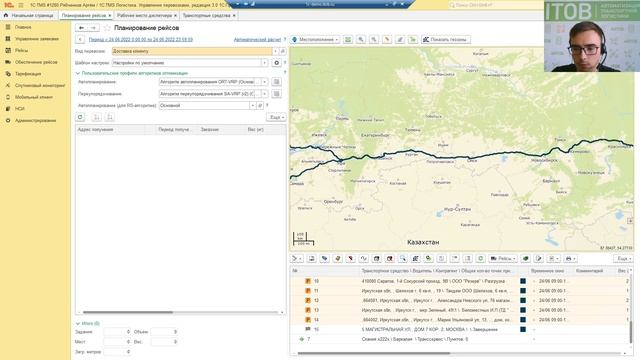The width and height of the screenshot is (640, 360).
Task: Select row 11 with Иркутская обл. Шелехов address
Action: [x=460, y=291]
